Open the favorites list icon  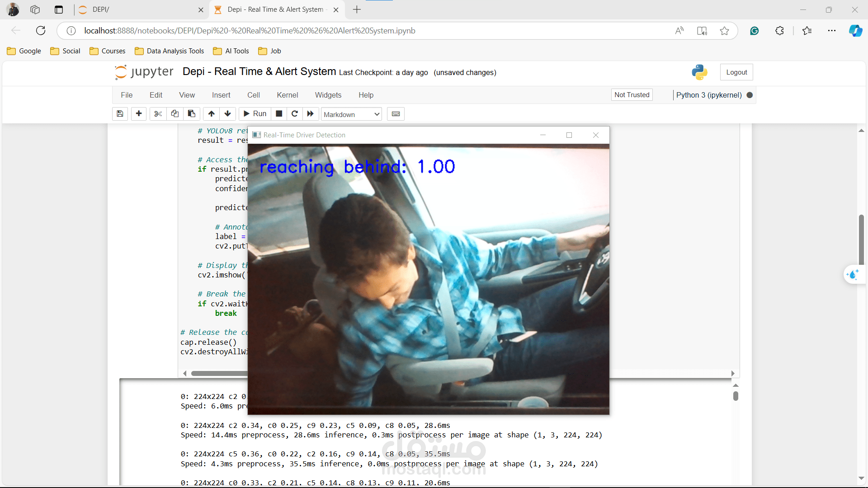pos(807,31)
